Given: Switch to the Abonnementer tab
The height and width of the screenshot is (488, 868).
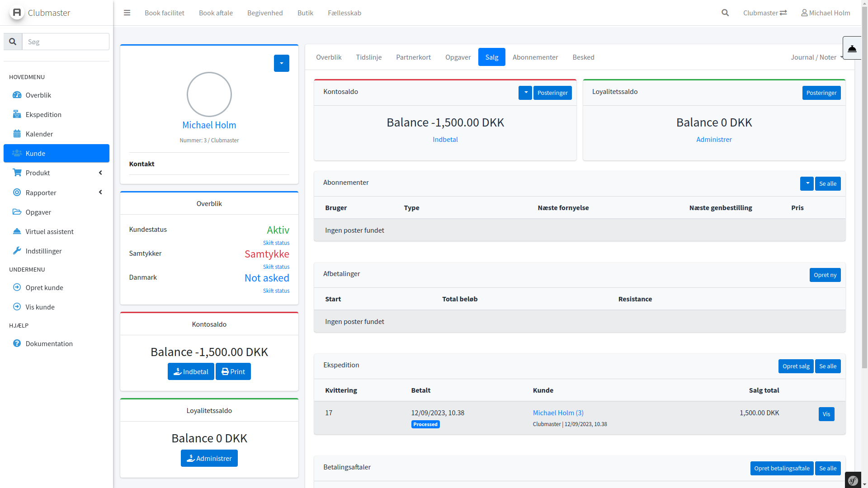Looking at the screenshot, I should tap(535, 57).
